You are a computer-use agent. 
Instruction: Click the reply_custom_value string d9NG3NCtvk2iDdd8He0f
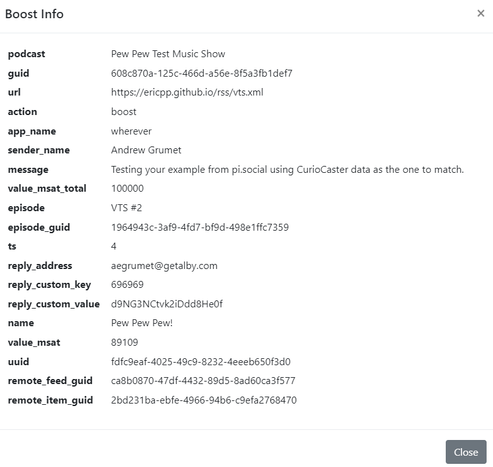167,304
